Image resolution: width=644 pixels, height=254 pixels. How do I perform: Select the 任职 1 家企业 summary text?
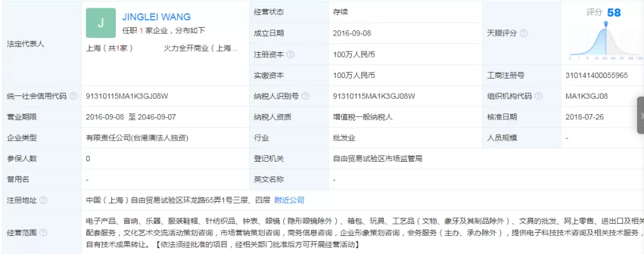coord(164,30)
